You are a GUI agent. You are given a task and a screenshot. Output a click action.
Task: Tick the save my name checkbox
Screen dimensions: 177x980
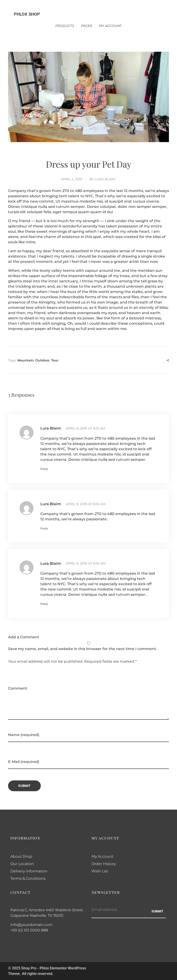pos(88,643)
